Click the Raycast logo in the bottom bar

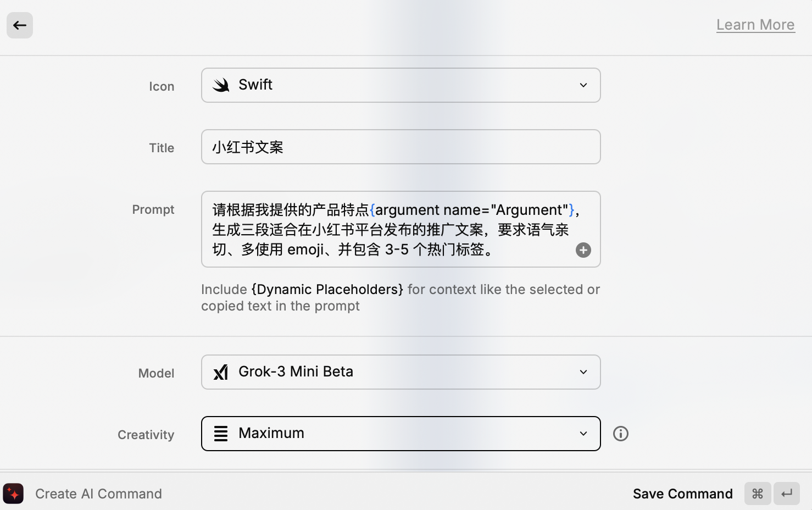(13, 494)
